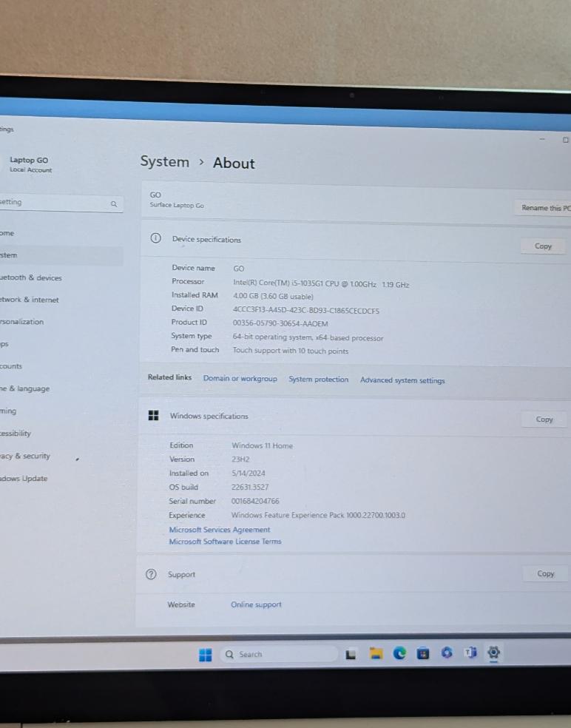Viewport: 571px width, 728px height.
Task: Open Task View from the taskbar
Action: [x=351, y=654]
